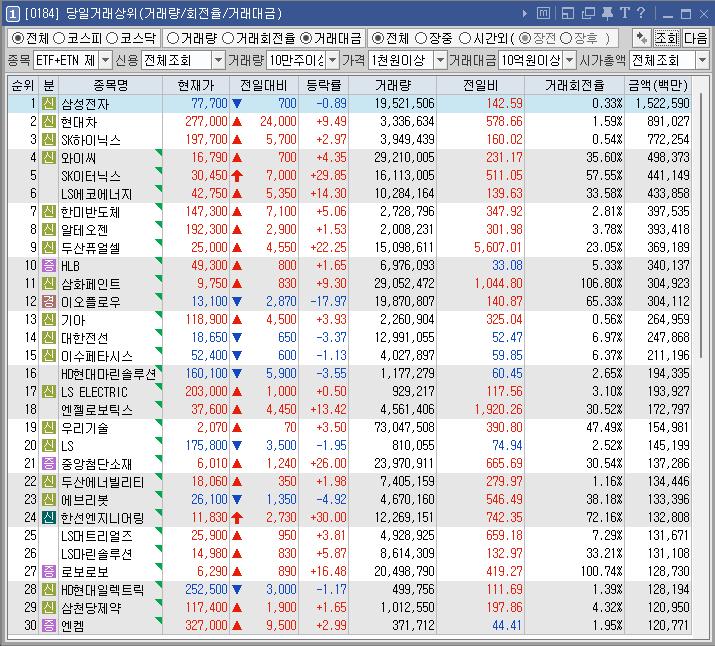
Task: Sort by the 종목명 column header
Action: coord(110,85)
